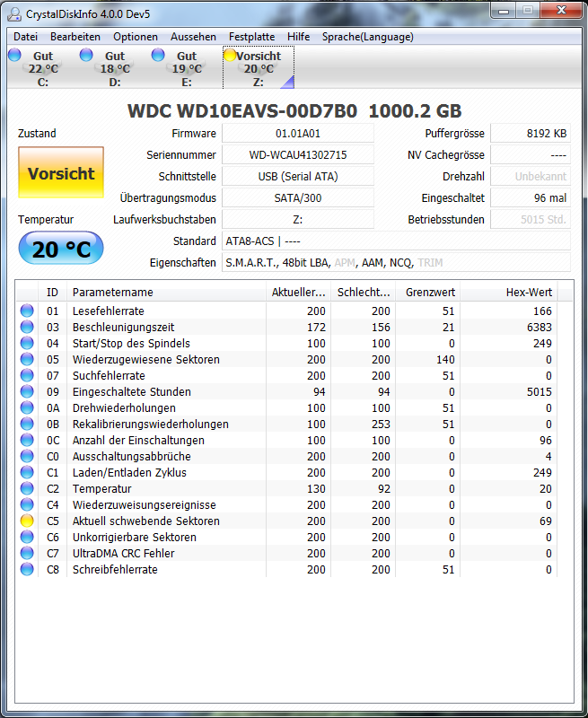The height and width of the screenshot is (718, 588).
Task: Open the Aussehen menu
Action: [193, 37]
